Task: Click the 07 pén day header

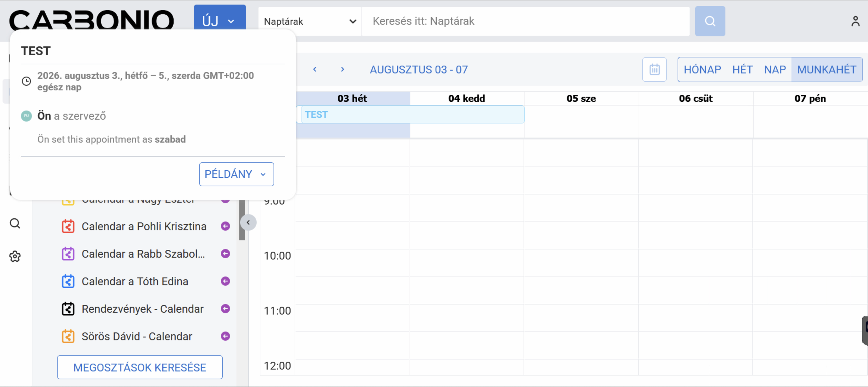Action: [x=810, y=98]
